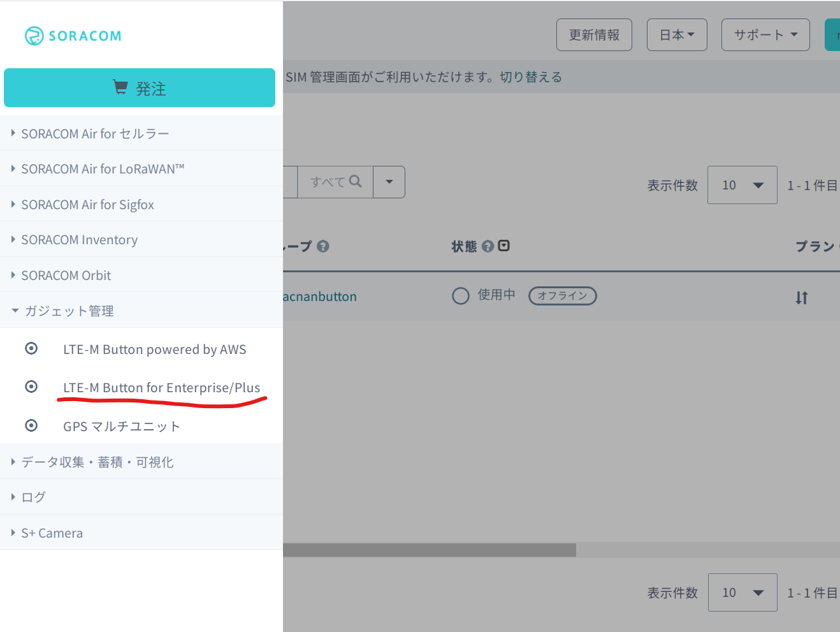
Task: Click the 使用中 status circle icon
Action: 461,296
